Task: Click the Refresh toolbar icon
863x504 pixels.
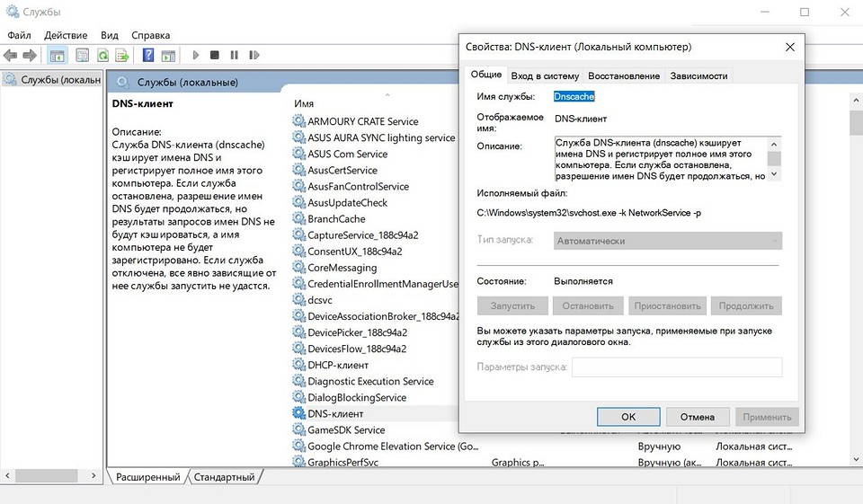Action: click(103, 55)
